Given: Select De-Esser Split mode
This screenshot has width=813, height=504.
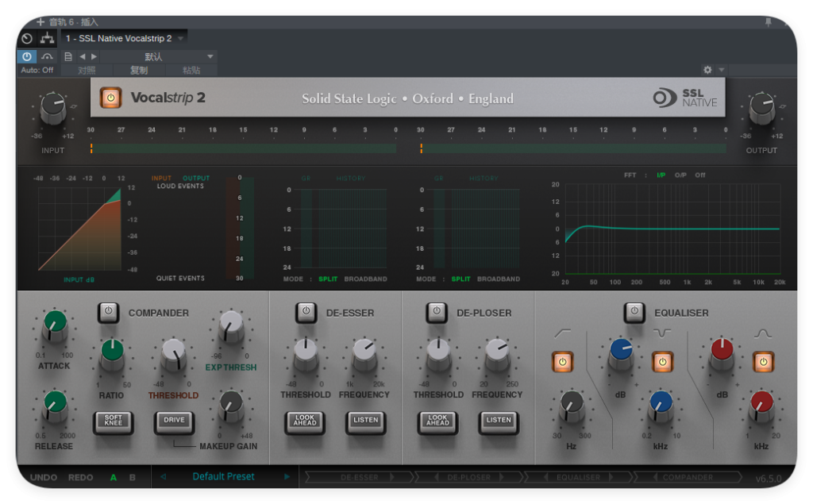Looking at the screenshot, I should (x=328, y=279).
